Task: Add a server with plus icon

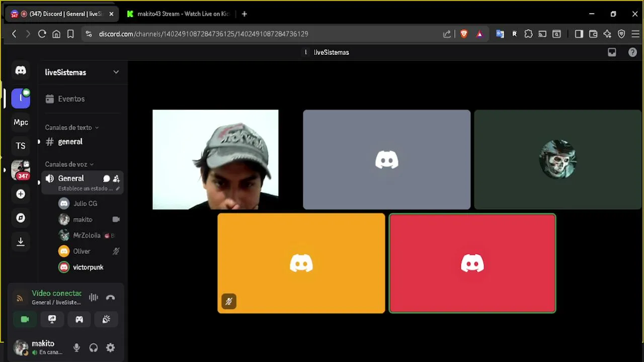Action: 21,194
